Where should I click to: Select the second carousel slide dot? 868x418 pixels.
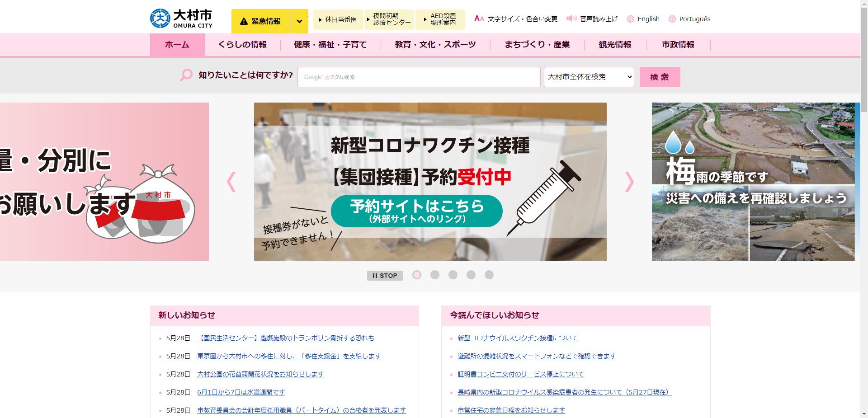pyautogui.click(x=435, y=275)
